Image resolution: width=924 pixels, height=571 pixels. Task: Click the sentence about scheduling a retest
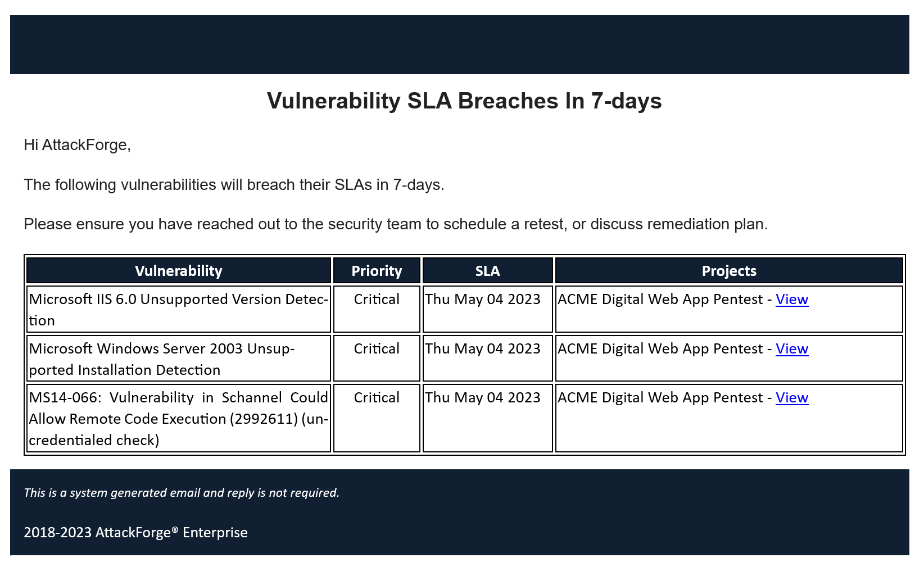coord(395,224)
